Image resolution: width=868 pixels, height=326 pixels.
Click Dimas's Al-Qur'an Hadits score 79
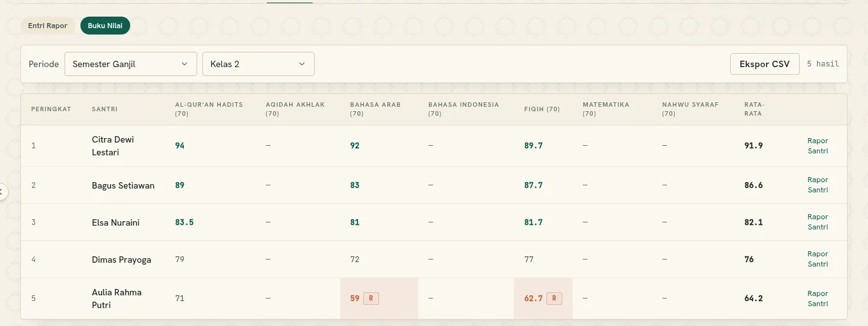click(180, 260)
